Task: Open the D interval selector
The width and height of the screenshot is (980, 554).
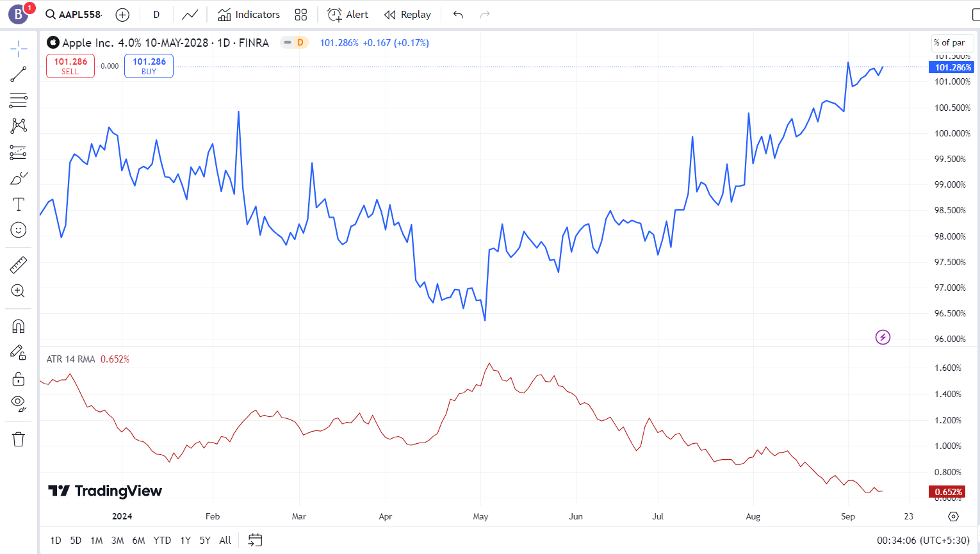Action: point(156,15)
